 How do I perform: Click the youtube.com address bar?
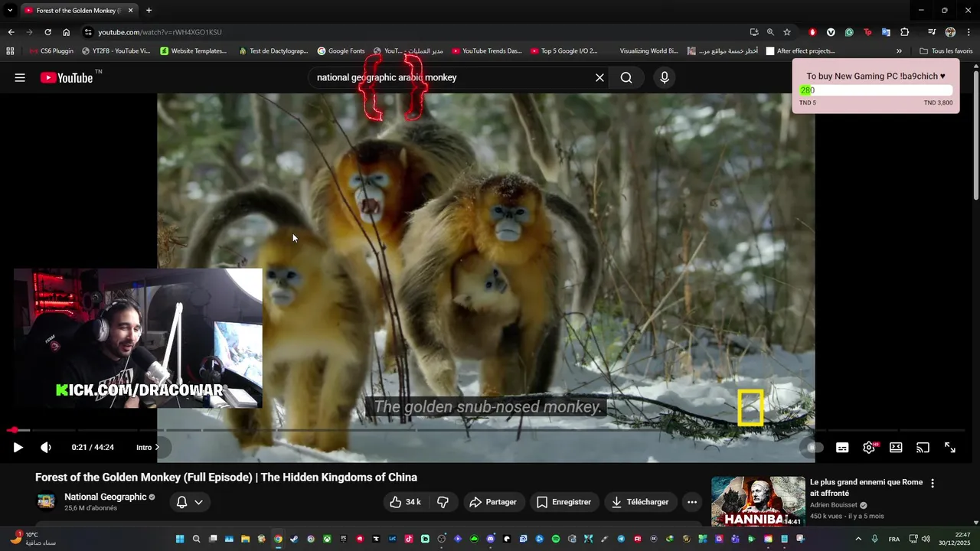pyautogui.click(x=413, y=32)
